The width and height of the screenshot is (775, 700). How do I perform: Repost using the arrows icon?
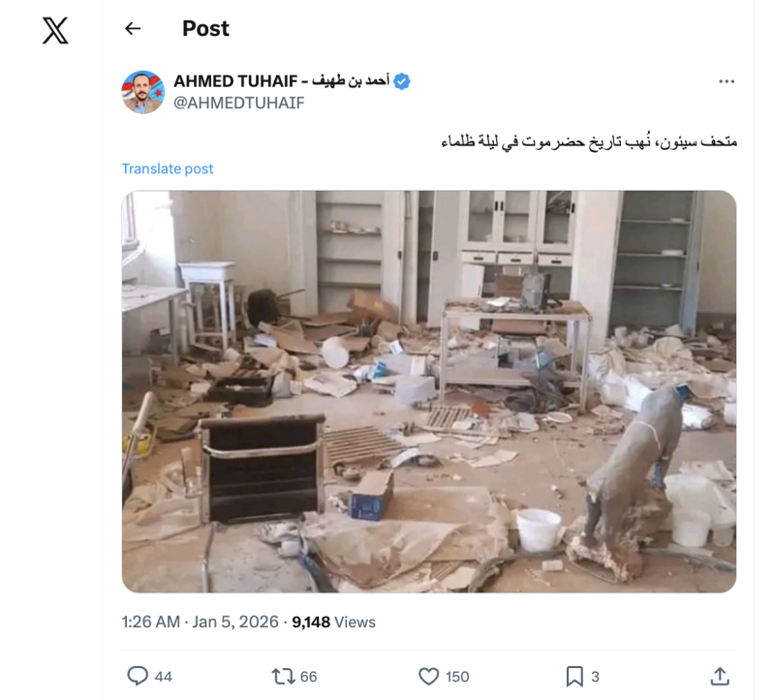(283, 676)
